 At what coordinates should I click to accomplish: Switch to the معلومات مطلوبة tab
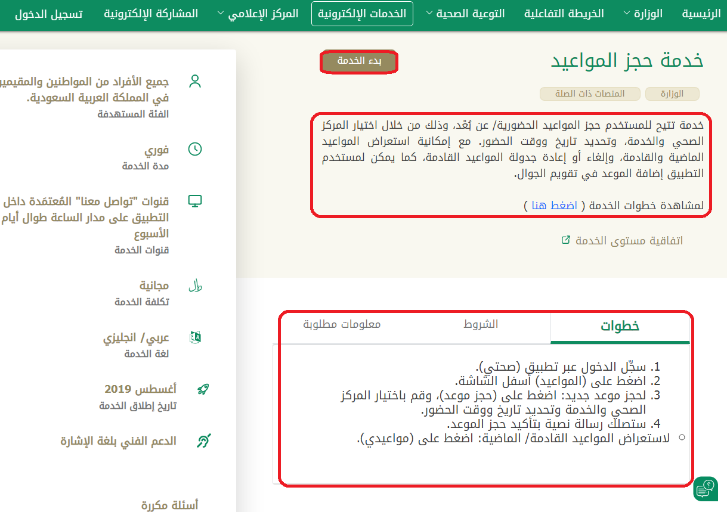click(342, 324)
